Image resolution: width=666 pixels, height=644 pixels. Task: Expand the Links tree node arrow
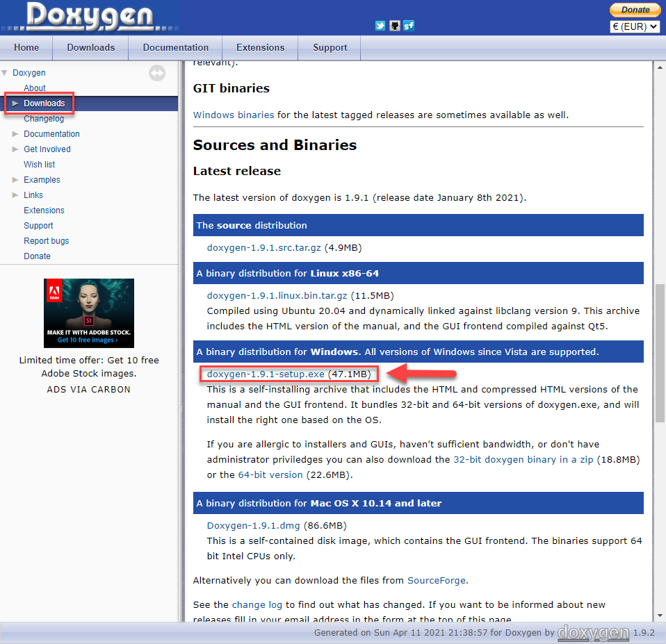(16, 195)
